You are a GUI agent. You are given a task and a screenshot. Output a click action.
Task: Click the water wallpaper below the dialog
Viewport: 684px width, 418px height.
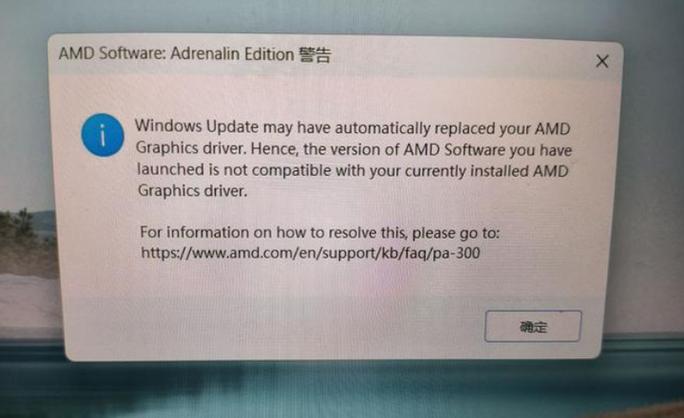pyautogui.click(x=340, y=388)
